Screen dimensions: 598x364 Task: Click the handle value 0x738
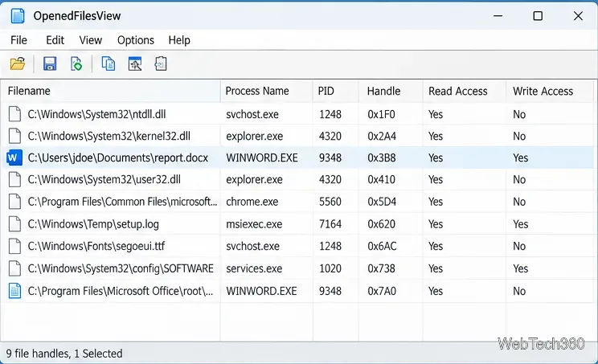click(381, 268)
